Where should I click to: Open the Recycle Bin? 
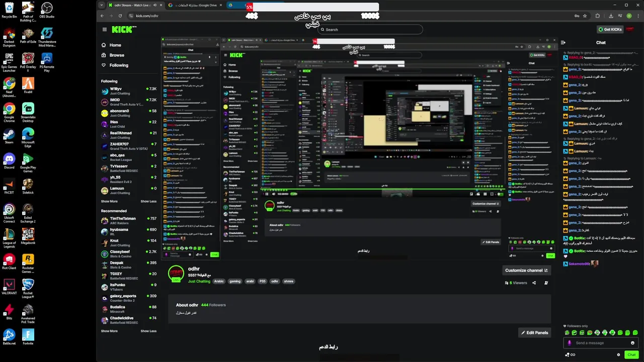[9, 10]
